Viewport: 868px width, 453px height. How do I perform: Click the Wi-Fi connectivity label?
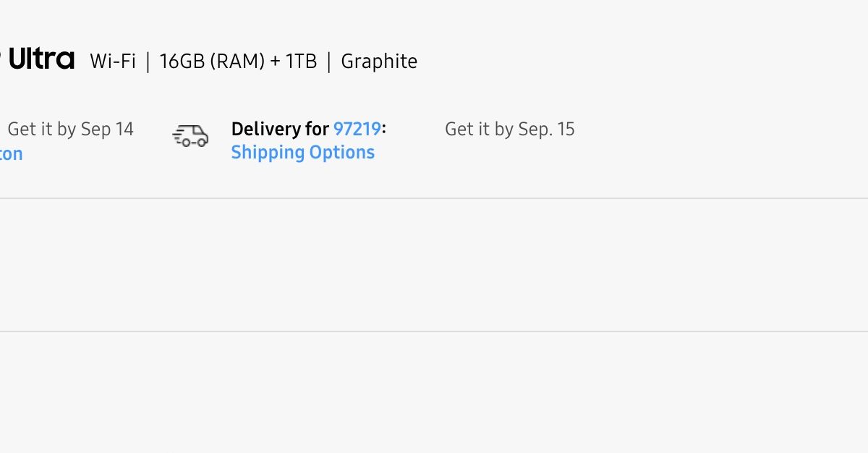tap(113, 62)
